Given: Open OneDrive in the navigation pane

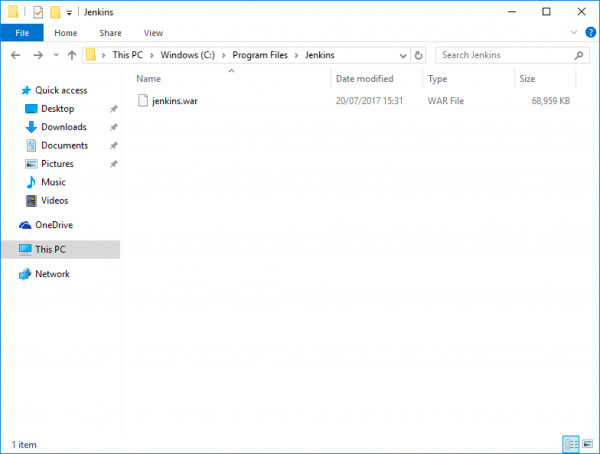Looking at the screenshot, I should point(54,225).
